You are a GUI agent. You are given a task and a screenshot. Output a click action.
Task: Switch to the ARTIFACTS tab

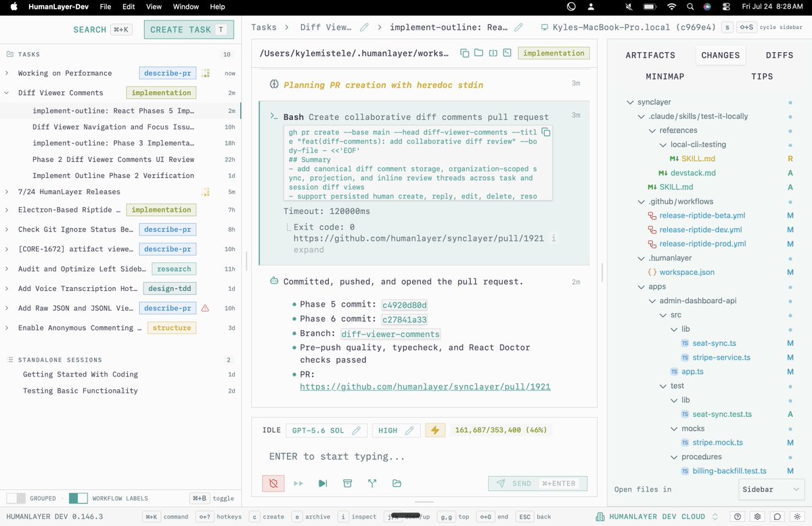coord(650,56)
